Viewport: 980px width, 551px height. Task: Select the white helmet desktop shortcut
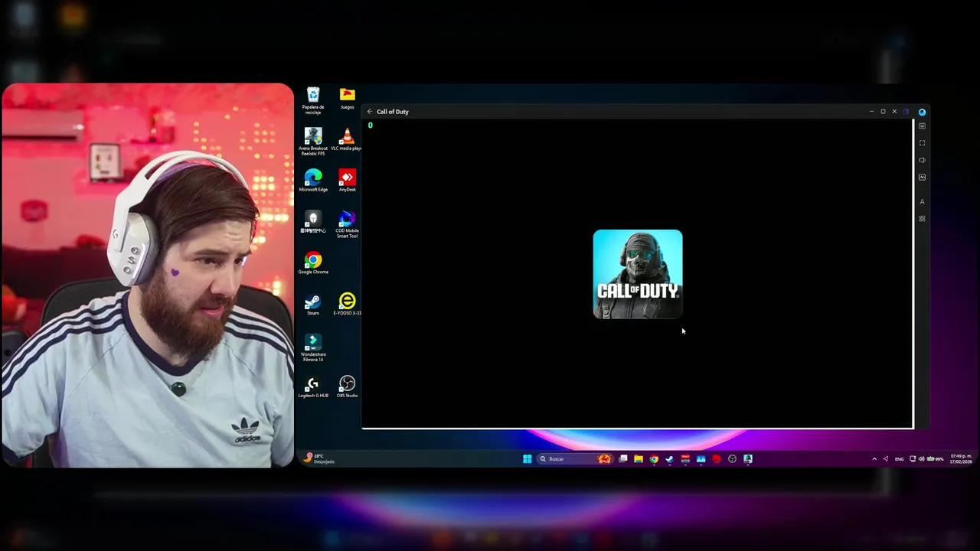[x=312, y=222]
